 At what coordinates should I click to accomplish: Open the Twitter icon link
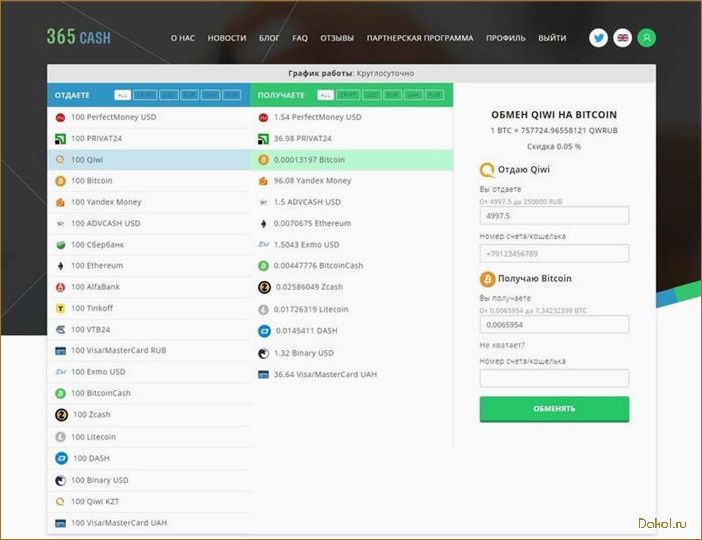coord(598,38)
